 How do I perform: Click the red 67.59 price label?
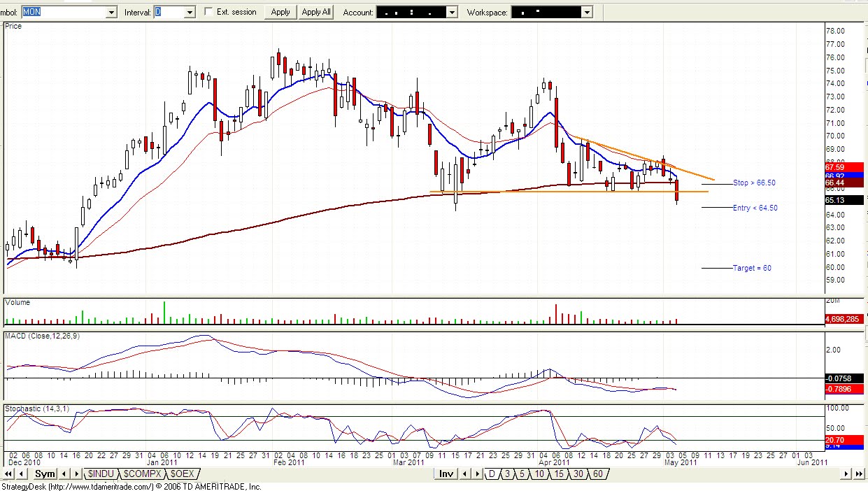coord(845,167)
